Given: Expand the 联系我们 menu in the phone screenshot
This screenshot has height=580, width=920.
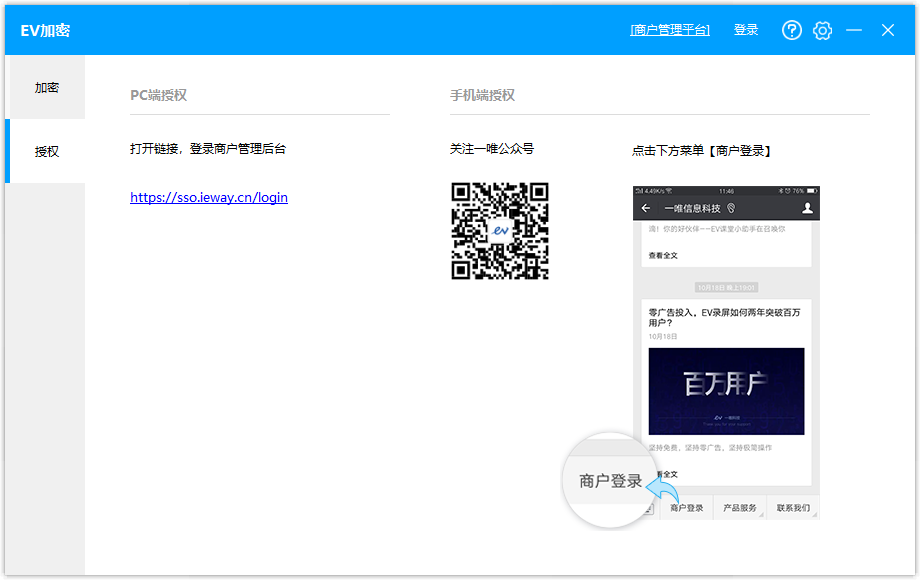Looking at the screenshot, I should (793, 507).
